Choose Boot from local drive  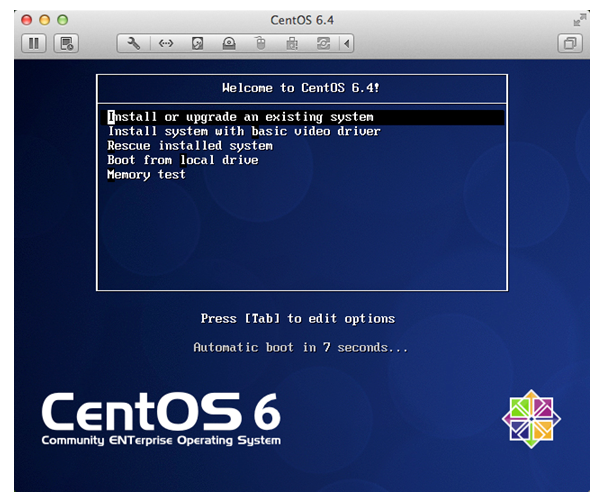point(183,160)
